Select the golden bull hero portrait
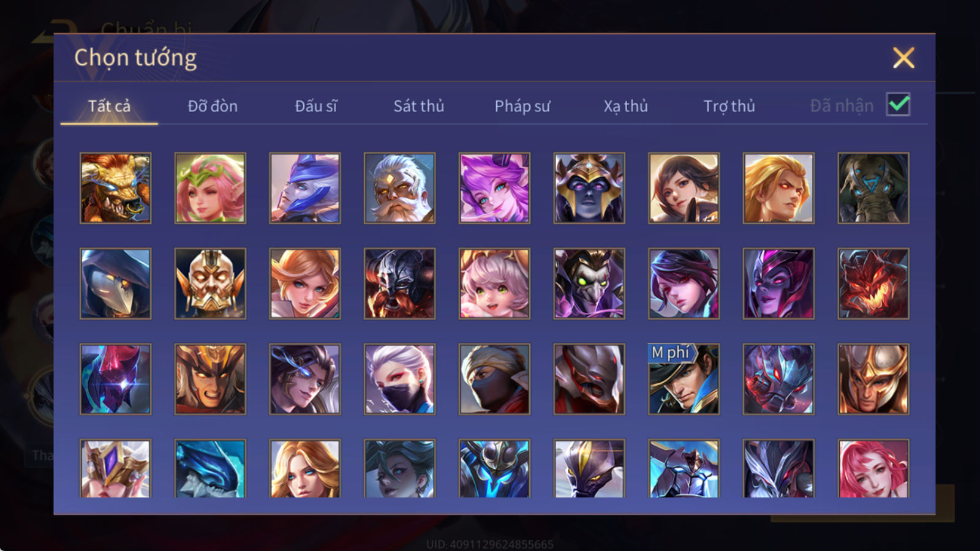Viewport: 980px width, 551px height. 115,188
